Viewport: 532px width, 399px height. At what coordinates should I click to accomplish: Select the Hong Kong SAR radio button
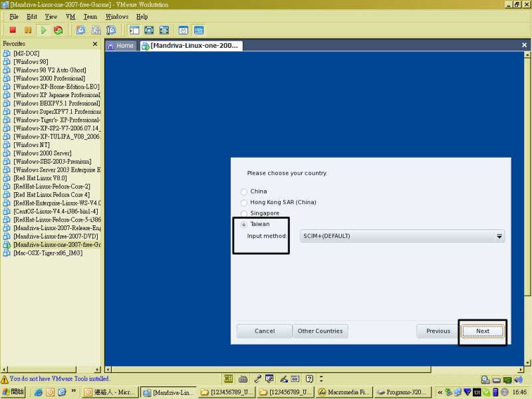click(x=243, y=203)
